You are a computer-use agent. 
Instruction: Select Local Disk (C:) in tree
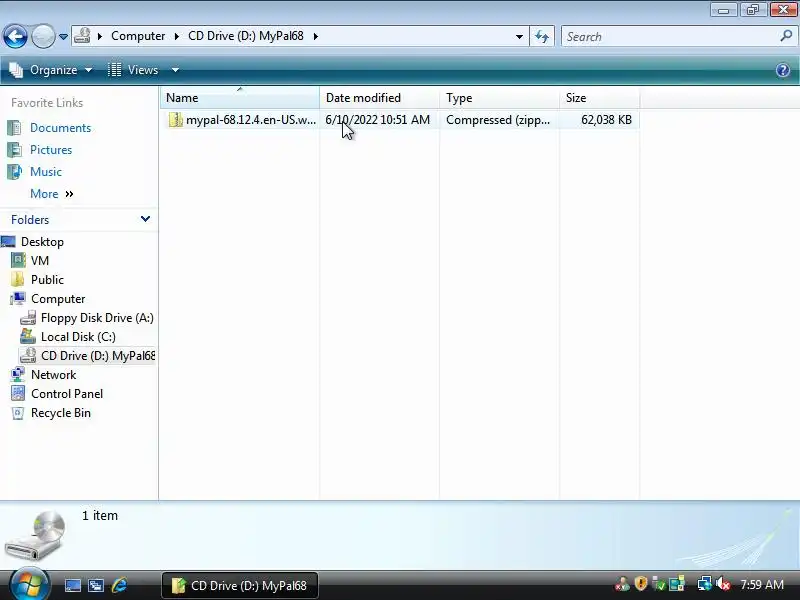click(x=78, y=337)
